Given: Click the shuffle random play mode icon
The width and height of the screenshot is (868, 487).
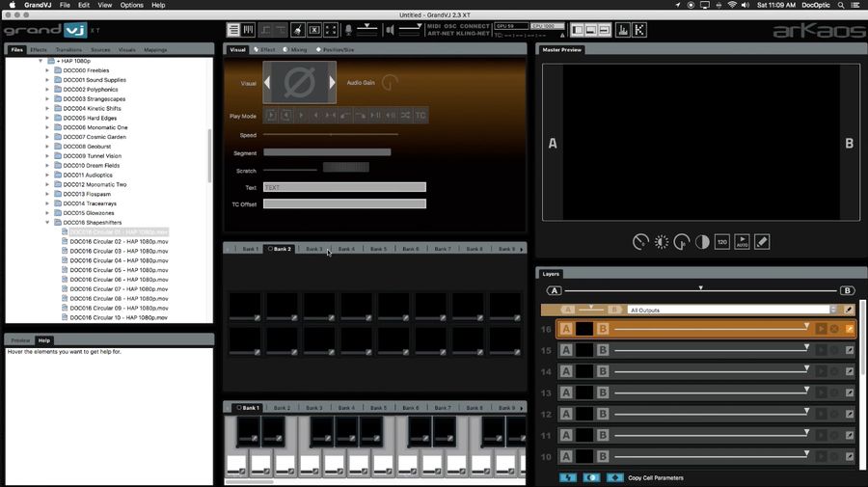Looking at the screenshot, I should coord(405,115).
